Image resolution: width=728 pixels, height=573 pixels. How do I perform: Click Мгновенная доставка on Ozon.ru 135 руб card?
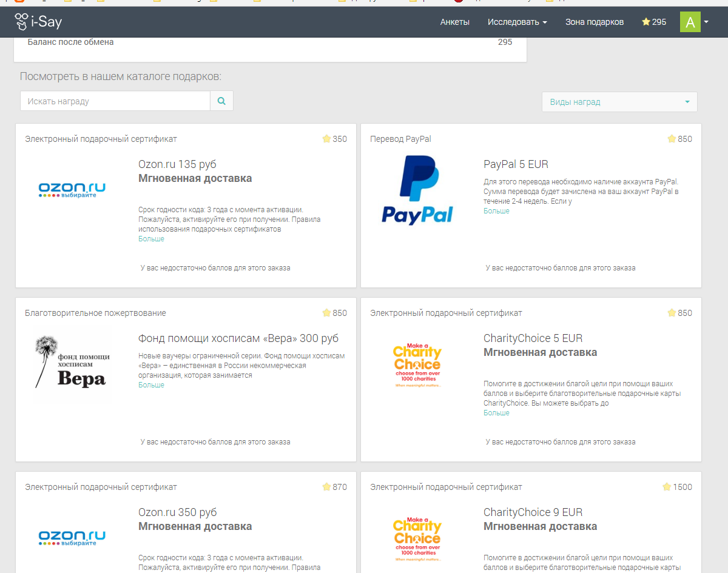click(195, 178)
